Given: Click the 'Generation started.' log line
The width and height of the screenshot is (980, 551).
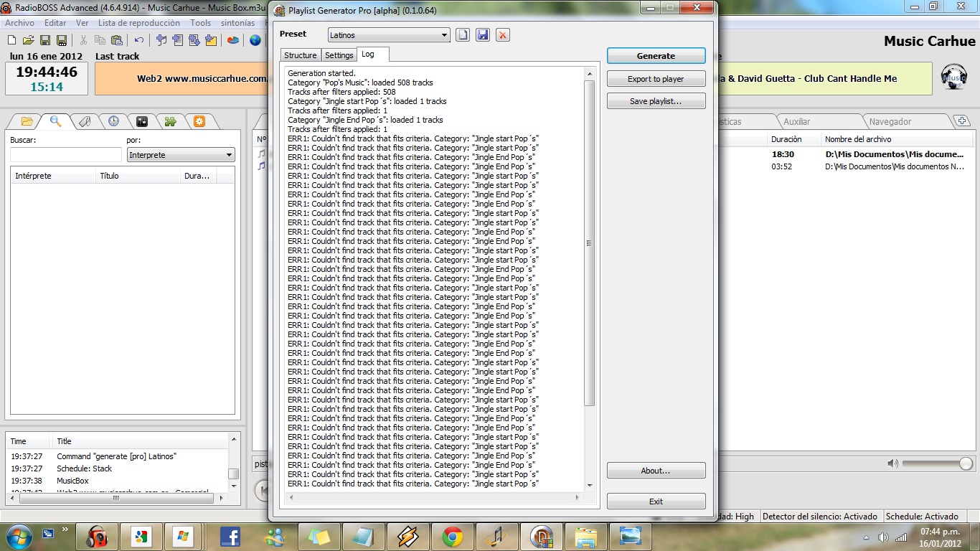Looking at the screenshot, I should (x=321, y=73).
